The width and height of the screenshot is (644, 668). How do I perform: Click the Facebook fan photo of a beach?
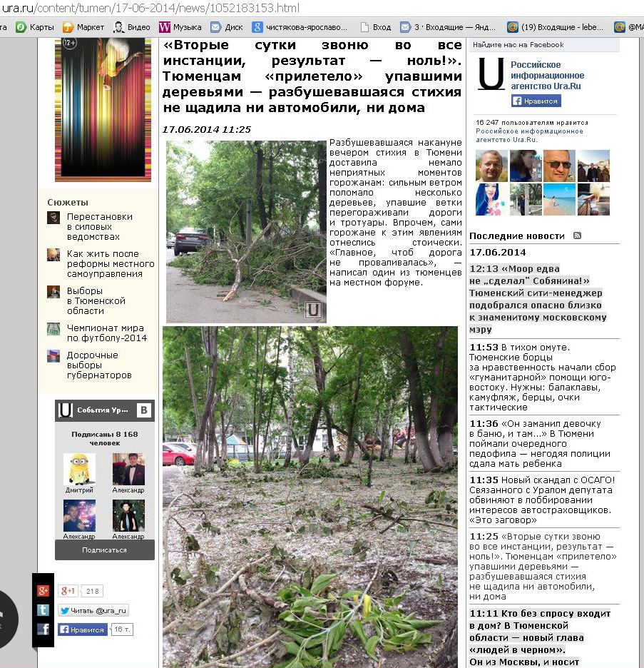[x=559, y=199]
